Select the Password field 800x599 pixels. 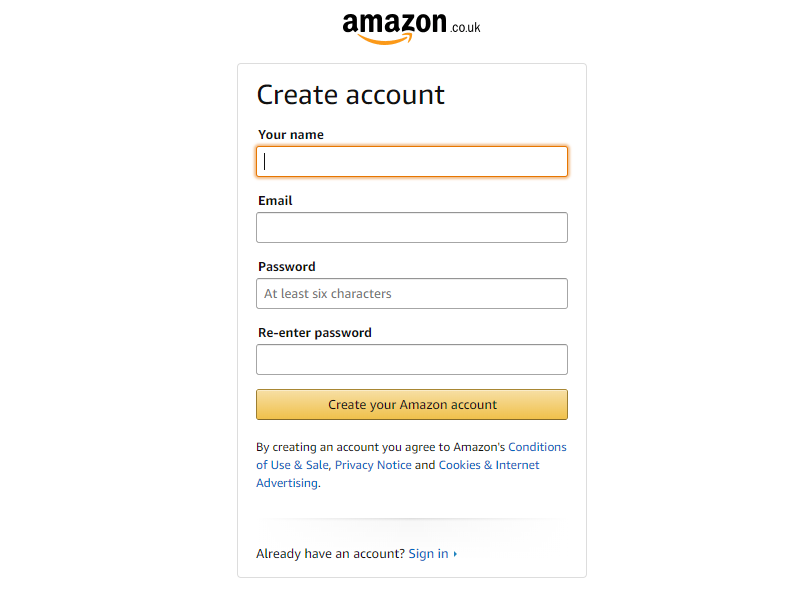pyautogui.click(x=412, y=294)
